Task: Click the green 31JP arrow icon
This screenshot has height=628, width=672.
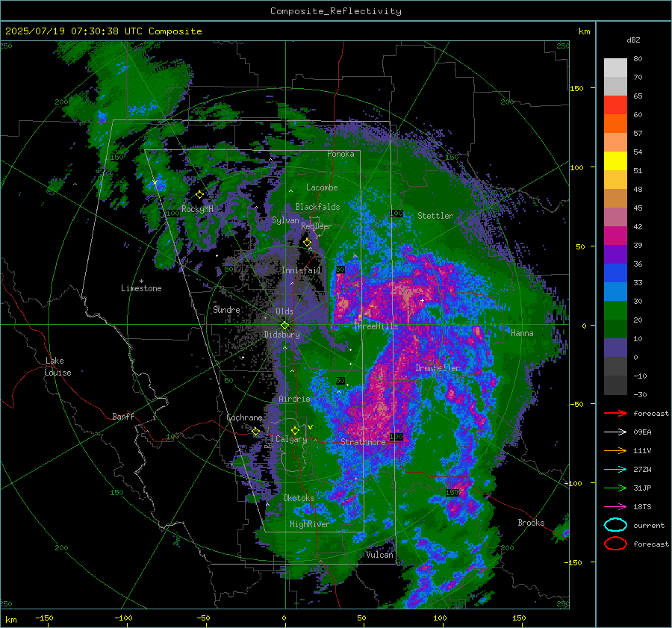Action: [x=615, y=488]
